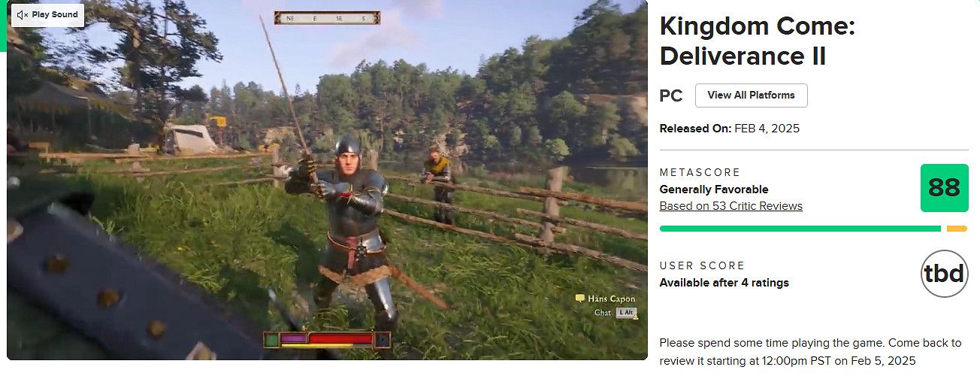Click the red health bar in the game HUD
The image size is (980, 376).
point(340,339)
